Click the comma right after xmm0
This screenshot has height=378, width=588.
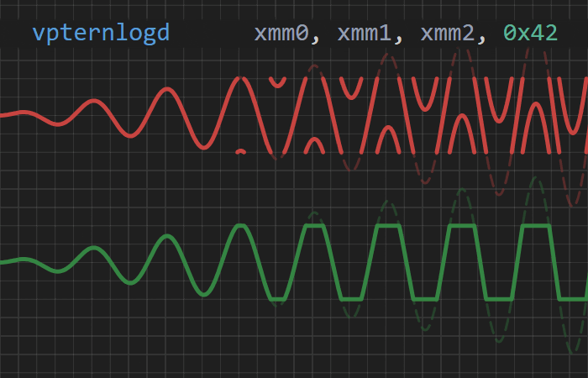click(316, 35)
